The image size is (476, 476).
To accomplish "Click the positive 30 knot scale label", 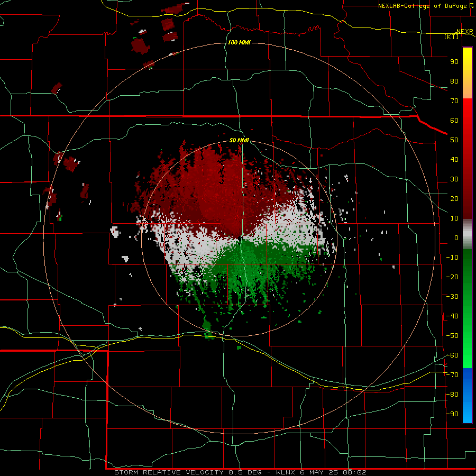I will coord(454,179).
